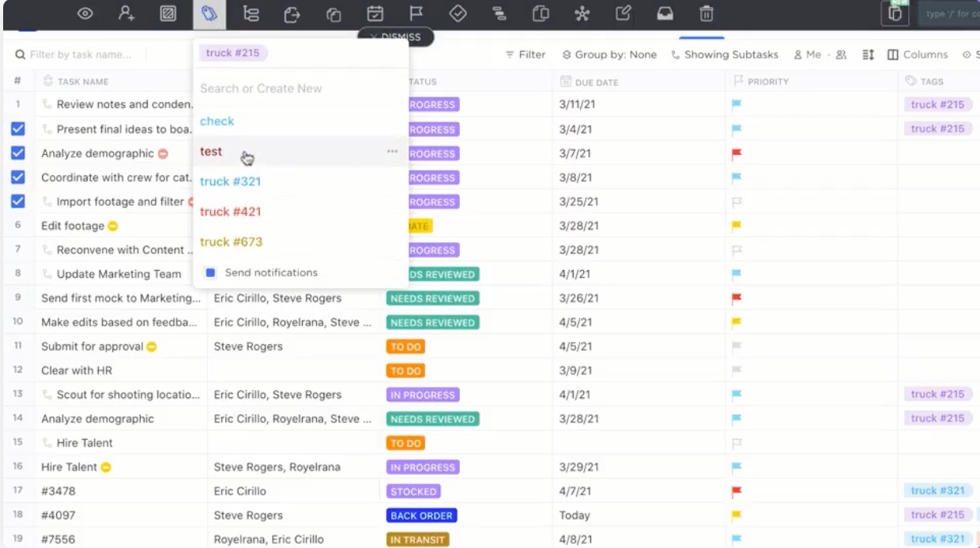Uncheck the Import footage and filter checkbox
Viewport: 980px width, 548px height.
click(18, 201)
